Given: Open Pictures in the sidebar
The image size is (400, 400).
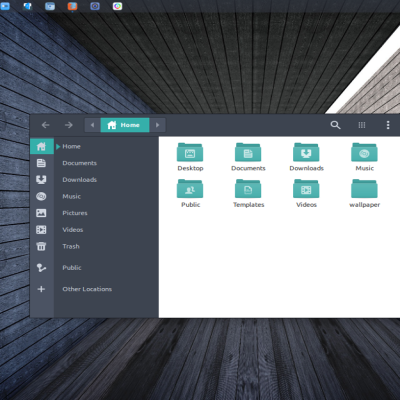Looking at the screenshot, I should (75, 213).
